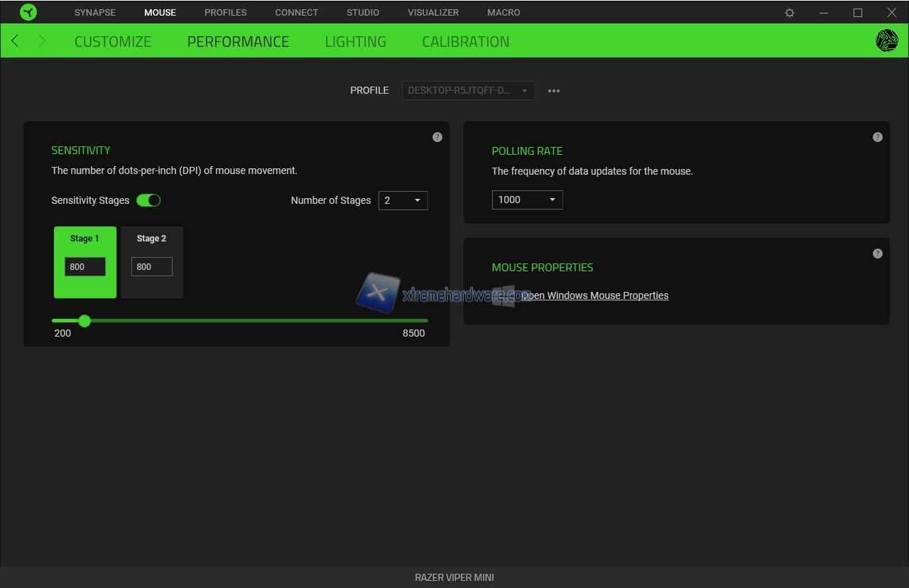Viewport: 909px width, 588px height.
Task: Show help for the Mouse Properties panel
Action: point(878,254)
